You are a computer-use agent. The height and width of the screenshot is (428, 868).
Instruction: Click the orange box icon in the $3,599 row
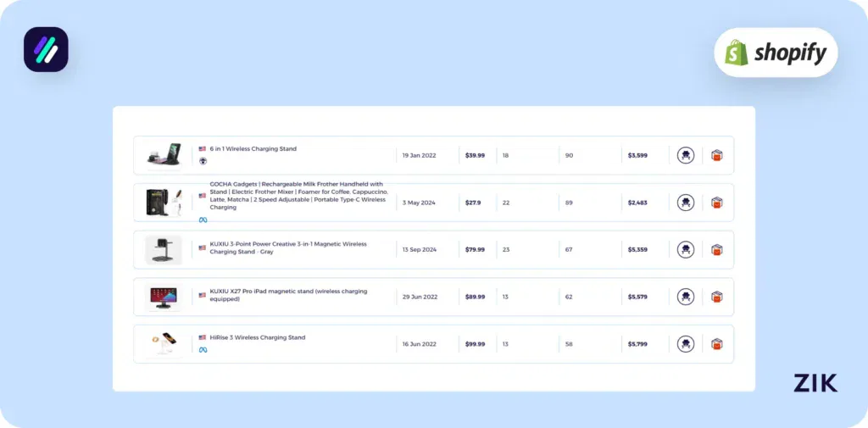click(x=716, y=155)
